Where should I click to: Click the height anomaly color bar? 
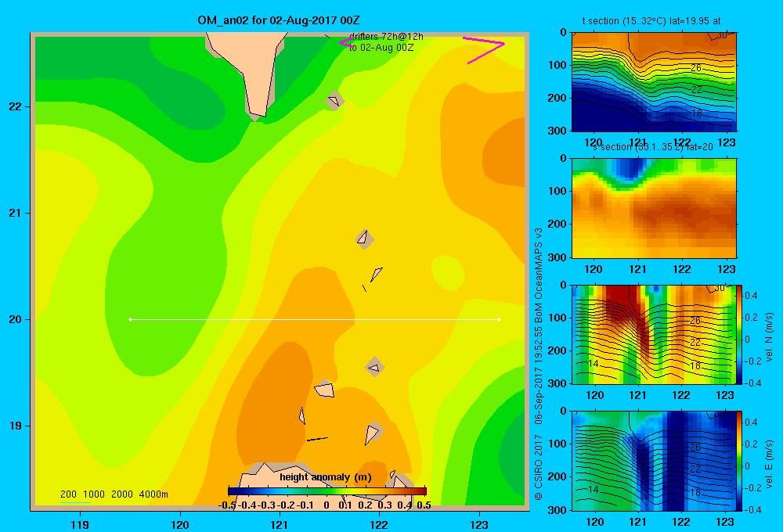(x=327, y=491)
